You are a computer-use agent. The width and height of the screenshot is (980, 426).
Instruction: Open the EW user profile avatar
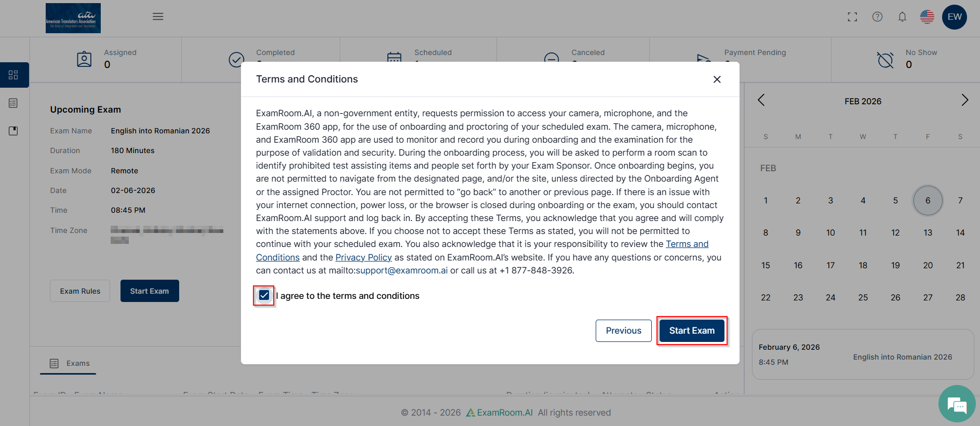pyautogui.click(x=954, y=17)
